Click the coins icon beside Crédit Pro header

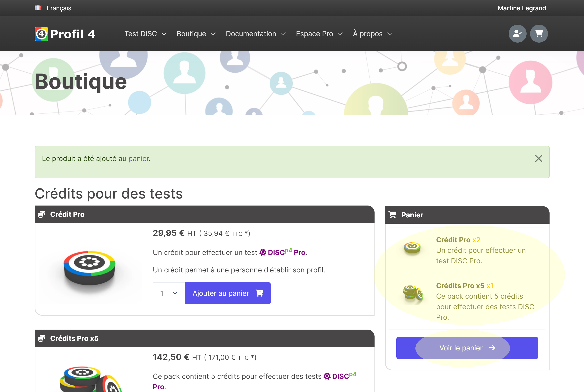tap(41, 214)
